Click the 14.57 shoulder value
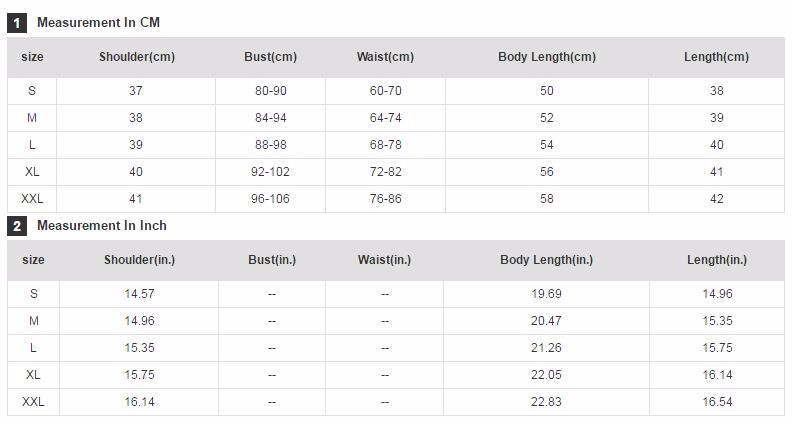The image size is (792, 424). [139, 294]
